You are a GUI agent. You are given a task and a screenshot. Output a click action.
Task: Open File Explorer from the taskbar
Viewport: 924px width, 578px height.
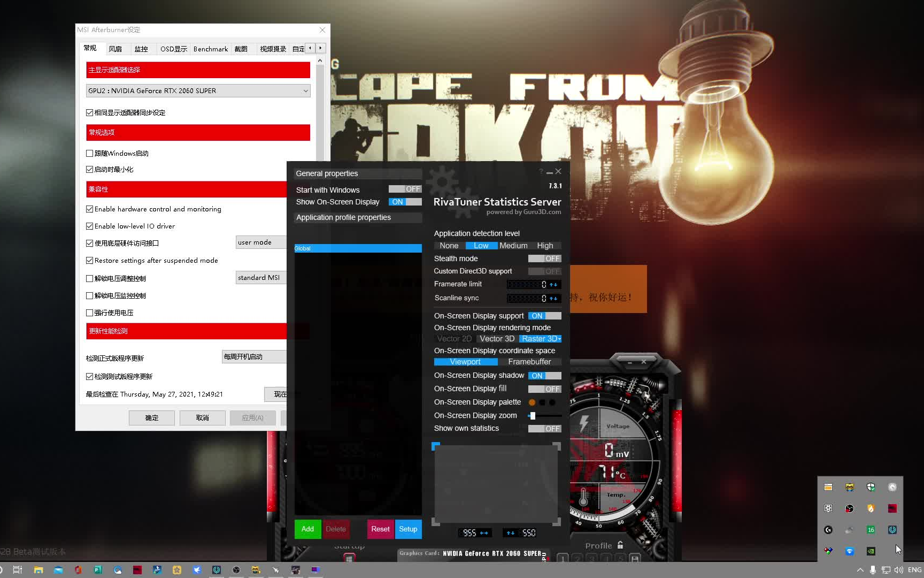(x=38, y=570)
